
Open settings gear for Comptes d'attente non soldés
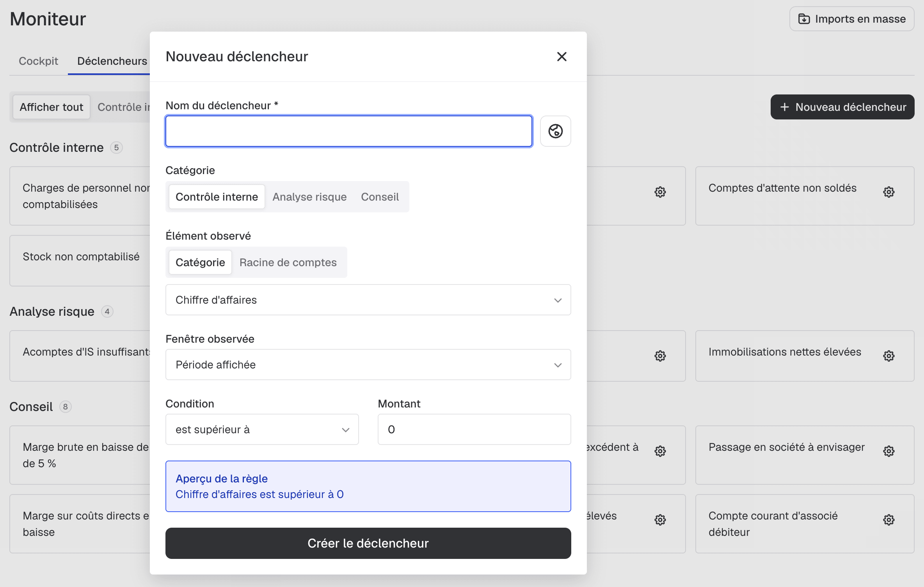pos(888,192)
